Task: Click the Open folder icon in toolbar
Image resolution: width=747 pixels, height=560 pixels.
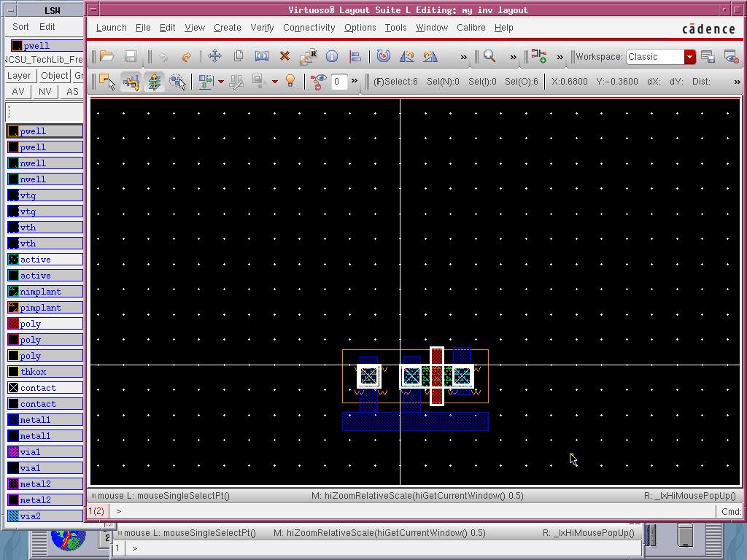Action: (107, 57)
